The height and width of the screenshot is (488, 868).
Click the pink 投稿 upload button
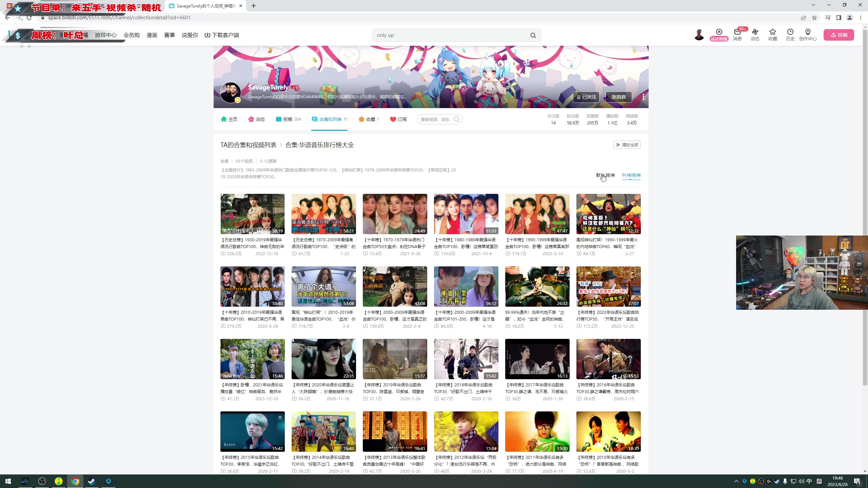click(839, 35)
